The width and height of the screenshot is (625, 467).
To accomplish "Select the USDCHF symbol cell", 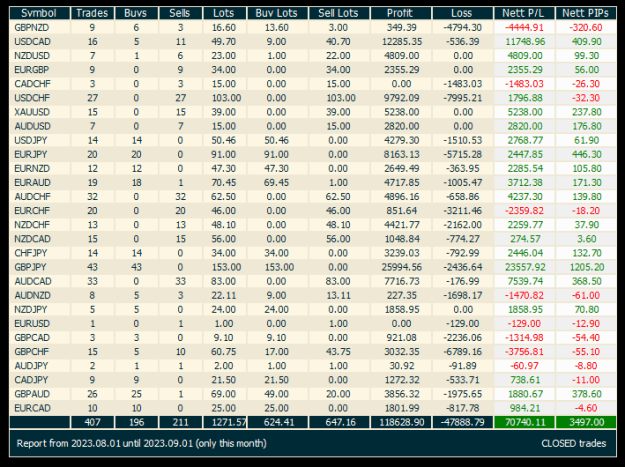I will 39,98.
